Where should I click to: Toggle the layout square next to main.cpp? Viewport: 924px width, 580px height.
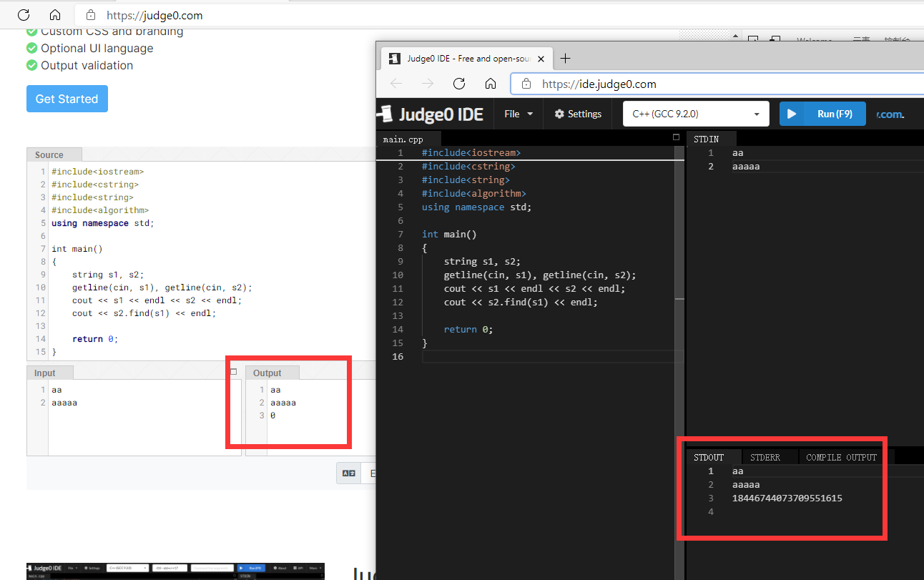676,137
